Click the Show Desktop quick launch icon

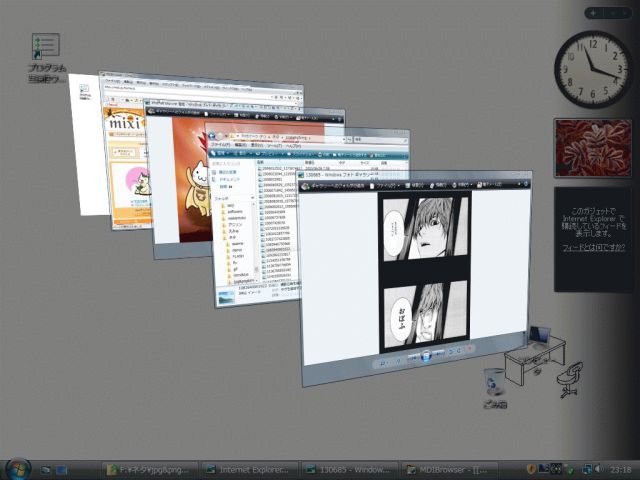(x=45, y=470)
